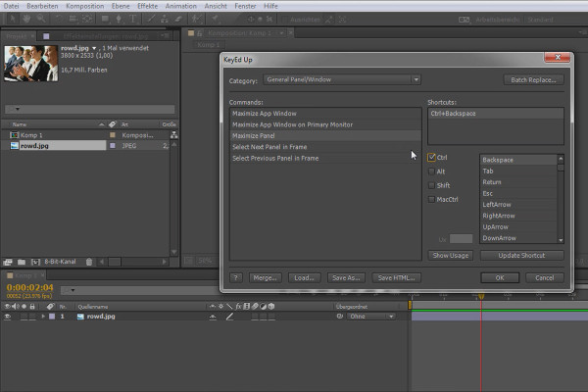
Task: Open flowchart icon beside Komp 1 row
Action: [174, 134]
